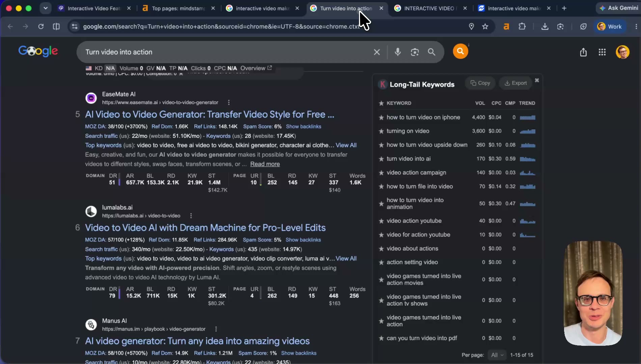Click the orange search extension button
This screenshot has width=641, height=364.
click(x=460, y=51)
